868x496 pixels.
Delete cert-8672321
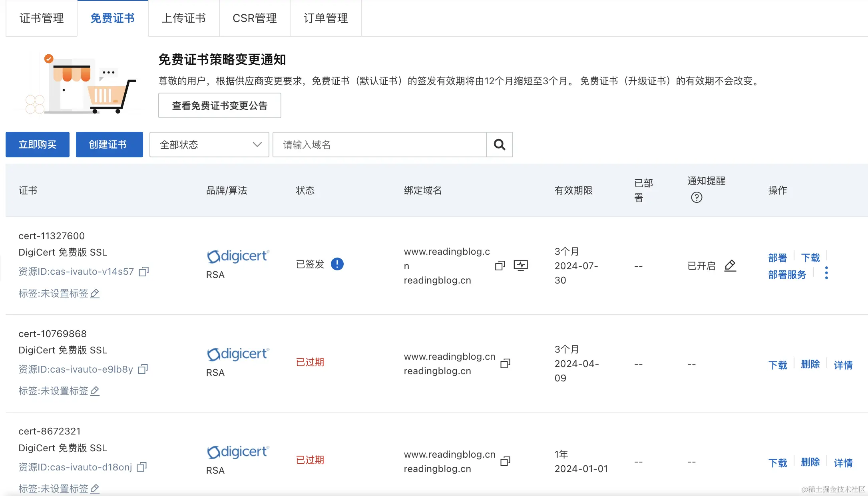pyautogui.click(x=810, y=462)
